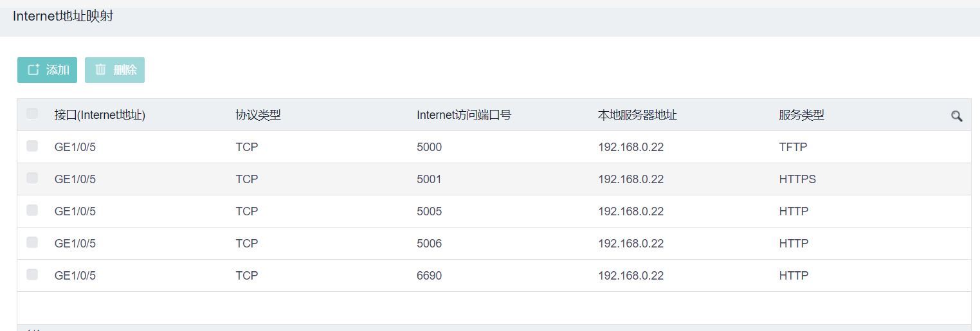Click the 删除 (Delete) button

114,70
